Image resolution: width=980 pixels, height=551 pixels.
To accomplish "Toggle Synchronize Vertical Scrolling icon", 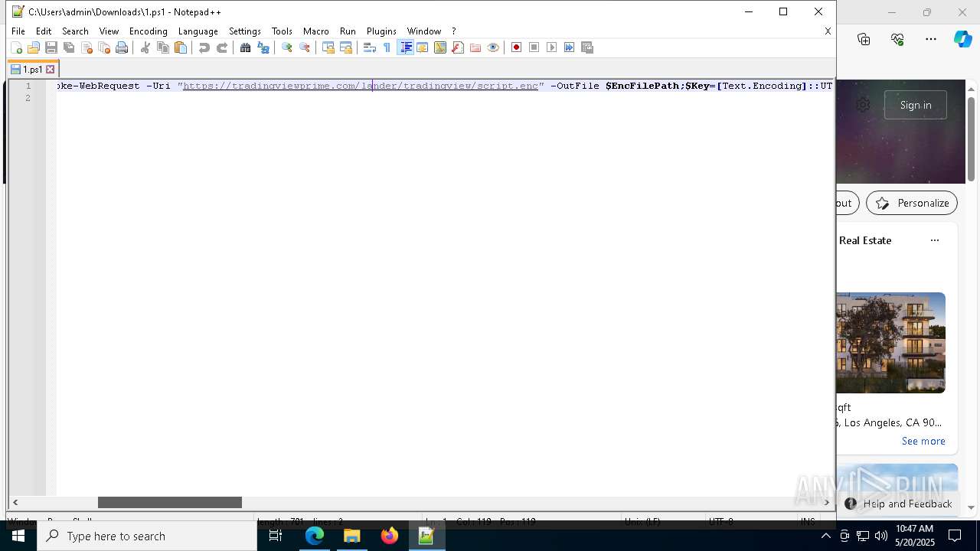I will point(328,47).
